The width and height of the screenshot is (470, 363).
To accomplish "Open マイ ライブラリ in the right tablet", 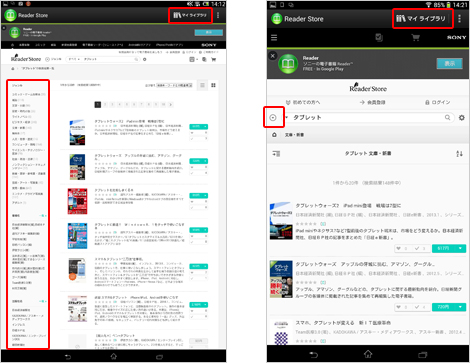I will [421, 19].
